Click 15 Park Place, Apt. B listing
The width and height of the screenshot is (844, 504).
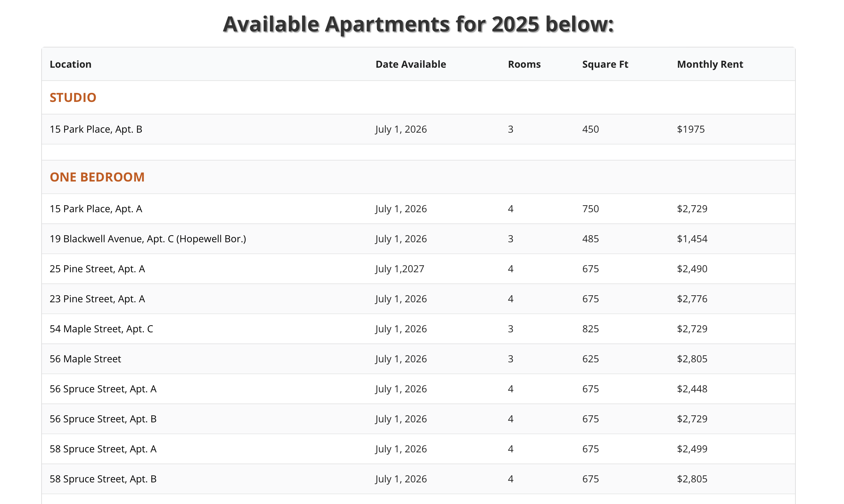pyautogui.click(x=96, y=129)
